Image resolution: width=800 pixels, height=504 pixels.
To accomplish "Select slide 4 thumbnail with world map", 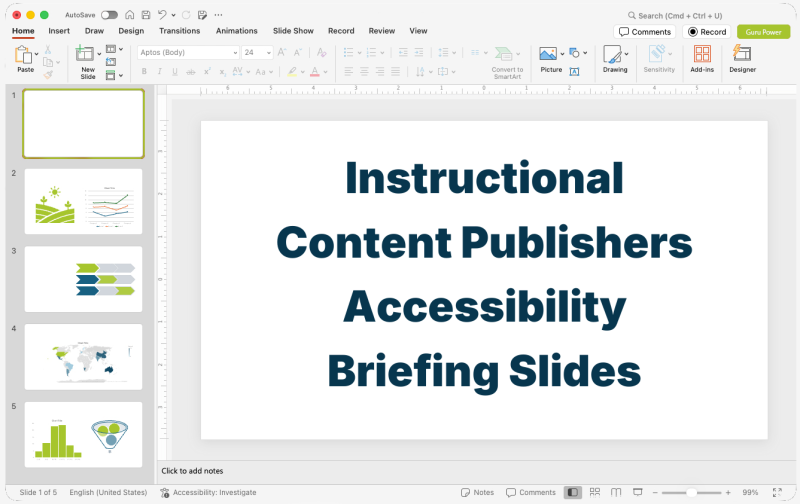I will tap(83, 357).
